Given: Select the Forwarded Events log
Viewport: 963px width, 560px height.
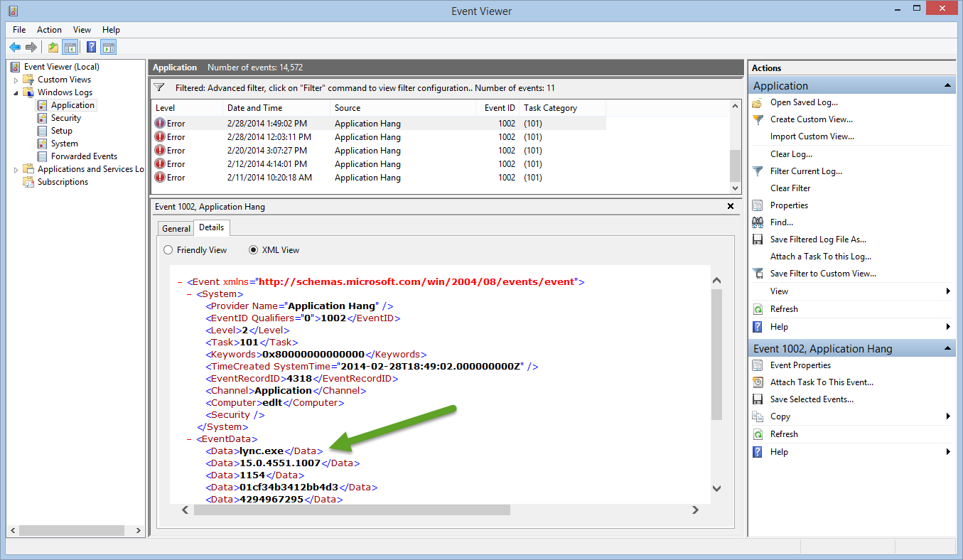Looking at the screenshot, I should pos(84,156).
